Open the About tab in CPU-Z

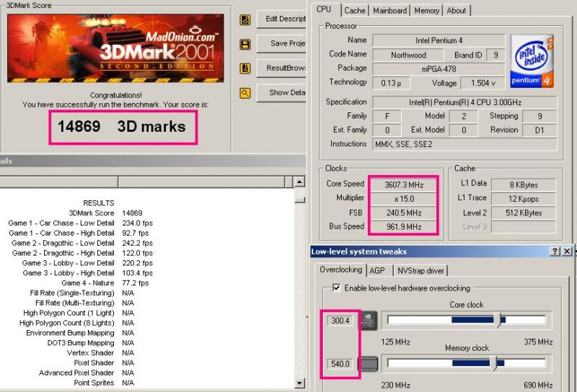[457, 11]
